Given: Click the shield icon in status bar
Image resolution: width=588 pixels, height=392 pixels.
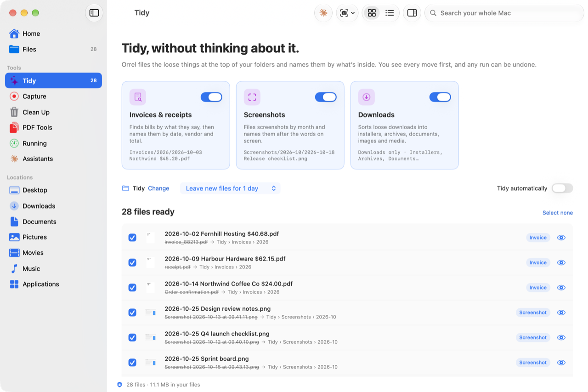Looking at the screenshot, I should coord(120,385).
